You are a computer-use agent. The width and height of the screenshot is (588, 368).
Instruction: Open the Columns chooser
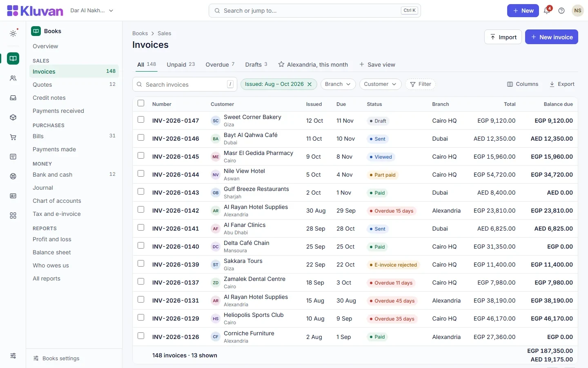(x=523, y=84)
